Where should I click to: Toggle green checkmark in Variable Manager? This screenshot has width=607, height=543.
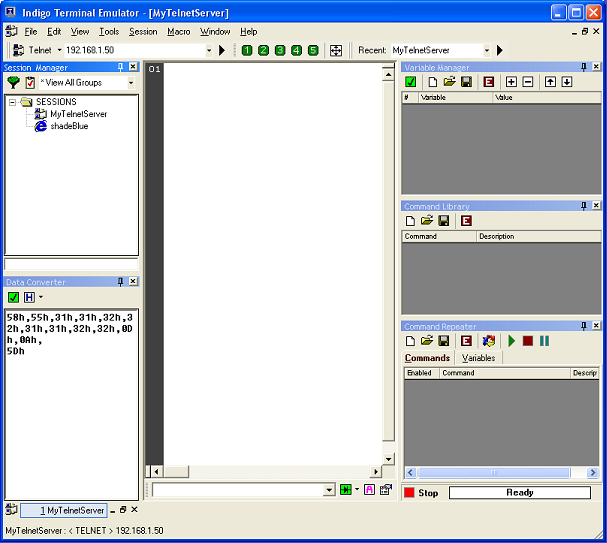click(x=410, y=82)
